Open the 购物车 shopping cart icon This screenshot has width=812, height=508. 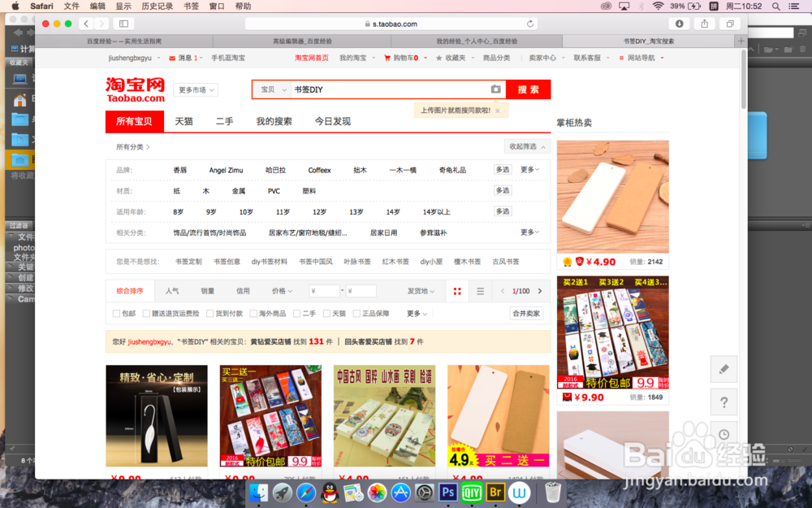[387, 58]
